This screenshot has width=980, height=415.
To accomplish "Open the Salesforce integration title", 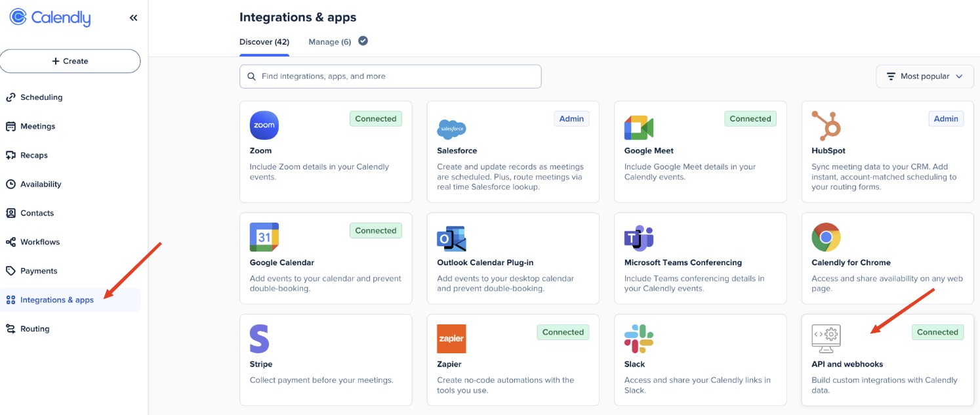I will pyautogui.click(x=457, y=150).
